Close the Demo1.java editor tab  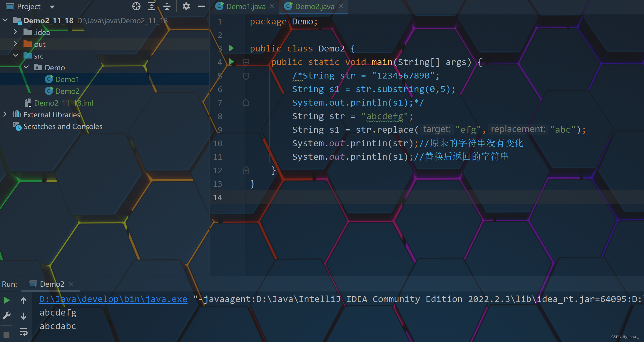click(272, 6)
